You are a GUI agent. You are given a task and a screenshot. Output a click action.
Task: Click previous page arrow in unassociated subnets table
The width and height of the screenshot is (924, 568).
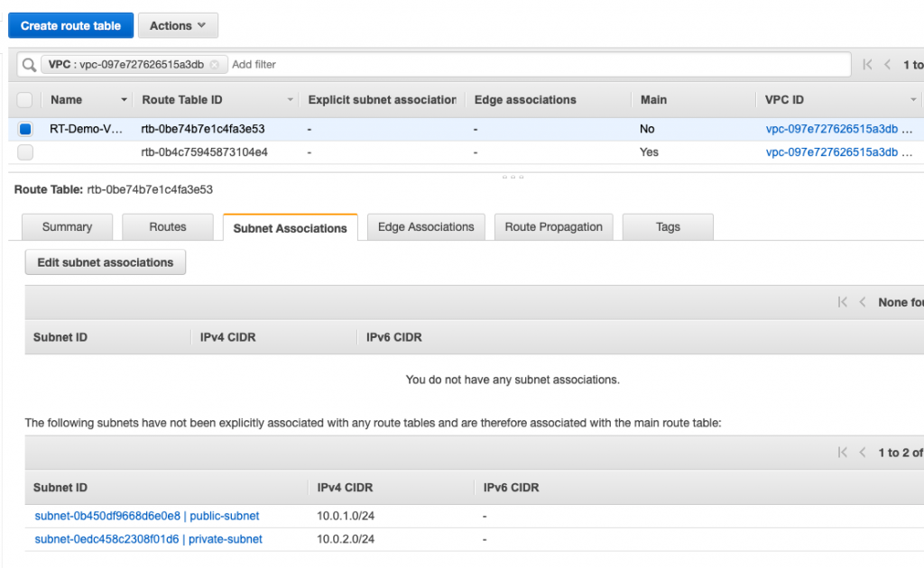(x=864, y=453)
